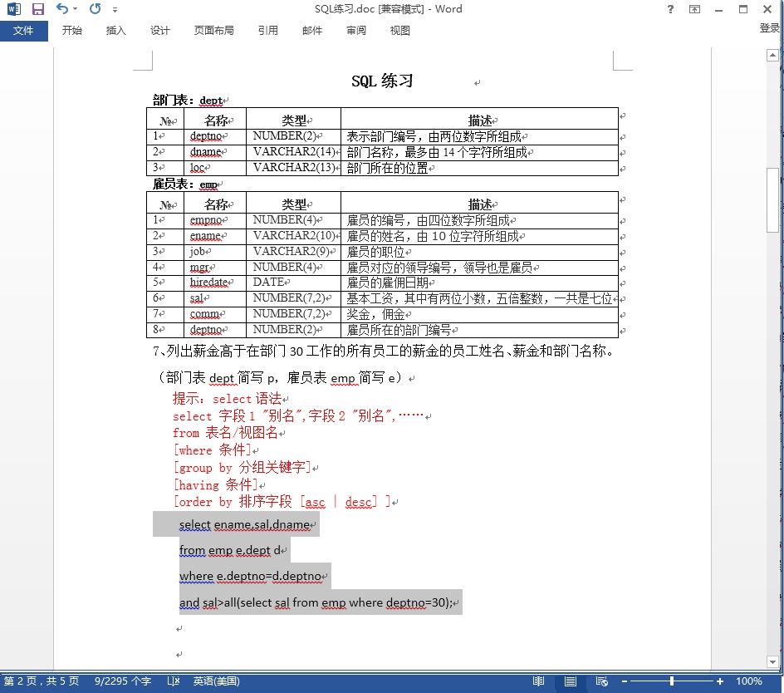
Task: Undo the last action
Action: point(62,8)
